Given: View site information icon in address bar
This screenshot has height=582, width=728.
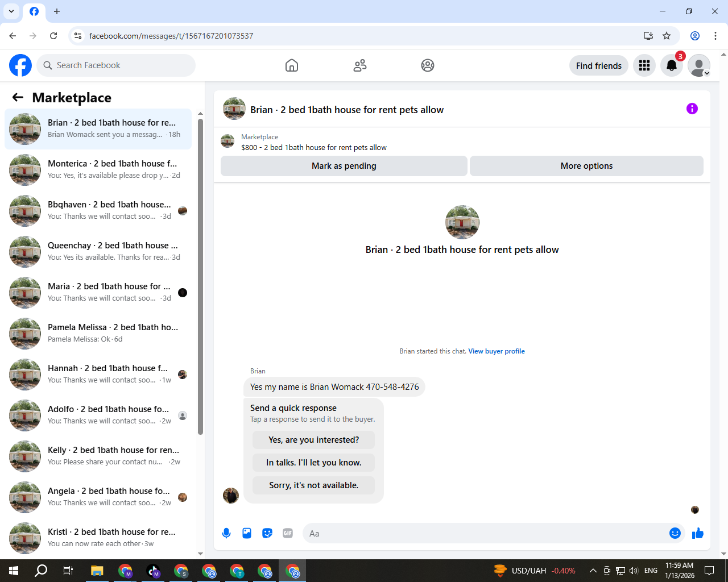Looking at the screenshot, I should click(78, 36).
